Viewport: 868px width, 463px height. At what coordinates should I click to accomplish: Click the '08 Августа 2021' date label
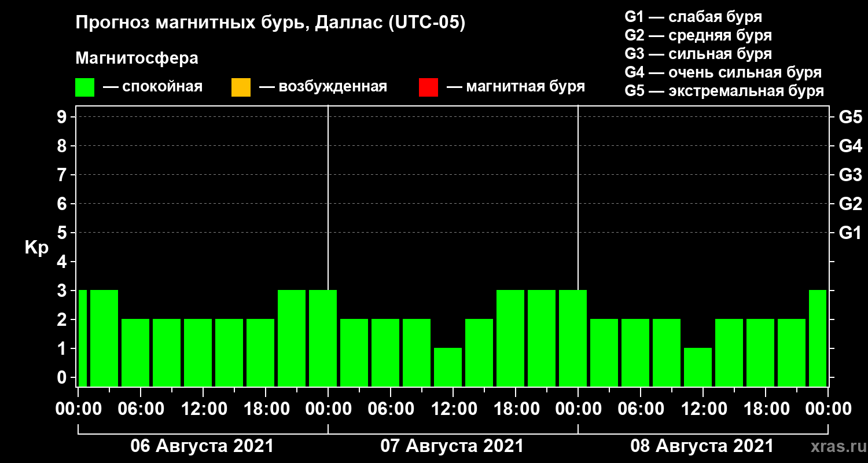702,446
